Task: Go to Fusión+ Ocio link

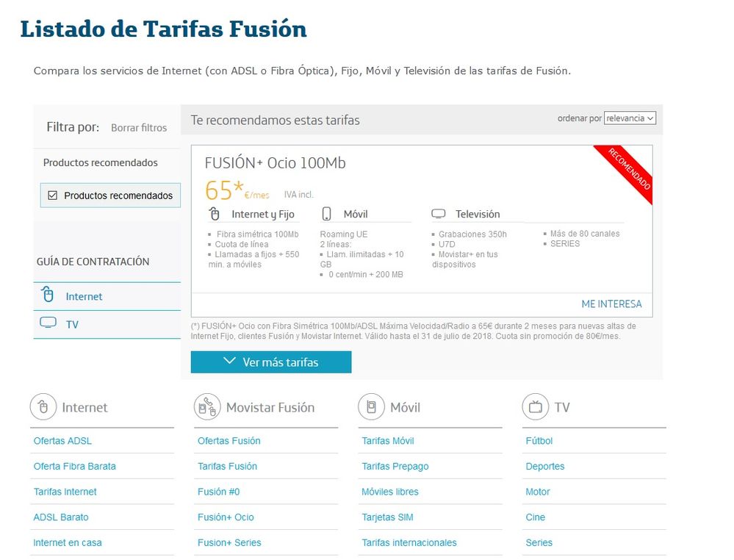Action: (226, 517)
